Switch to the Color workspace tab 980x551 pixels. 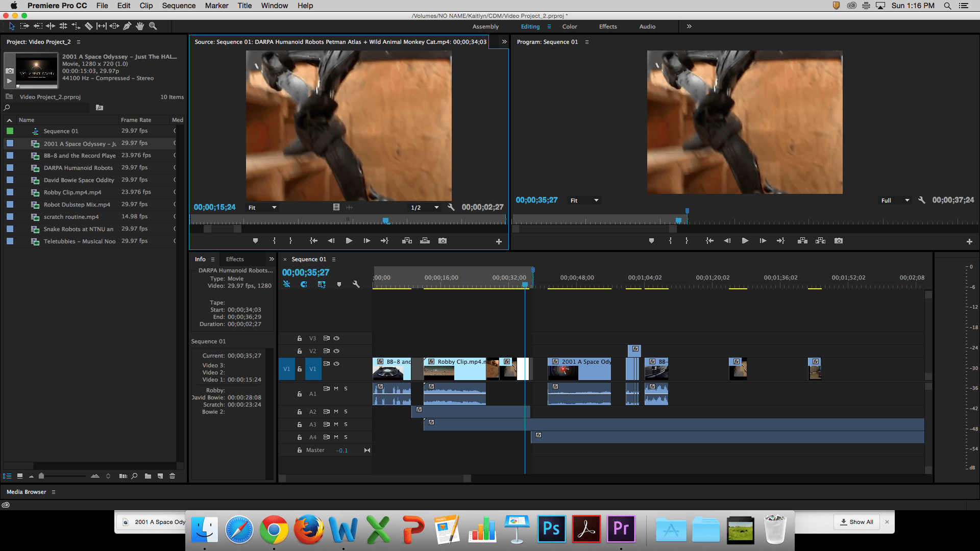(570, 27)
